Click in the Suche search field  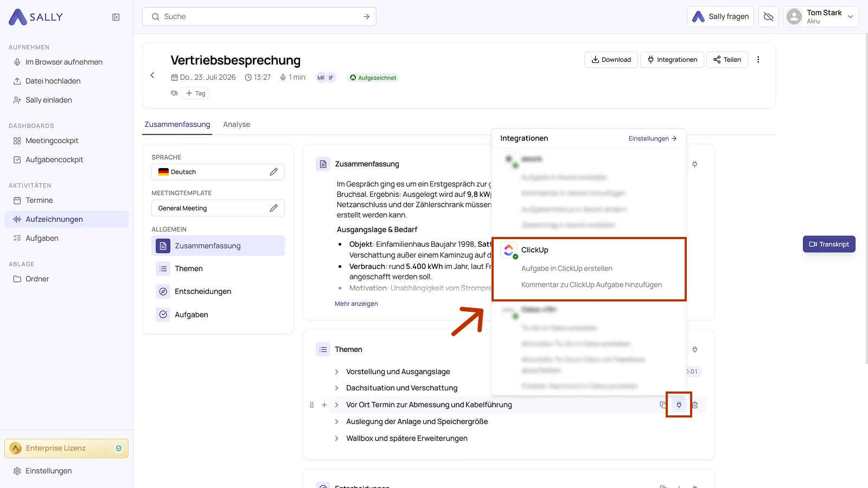[x=259, y=17]
